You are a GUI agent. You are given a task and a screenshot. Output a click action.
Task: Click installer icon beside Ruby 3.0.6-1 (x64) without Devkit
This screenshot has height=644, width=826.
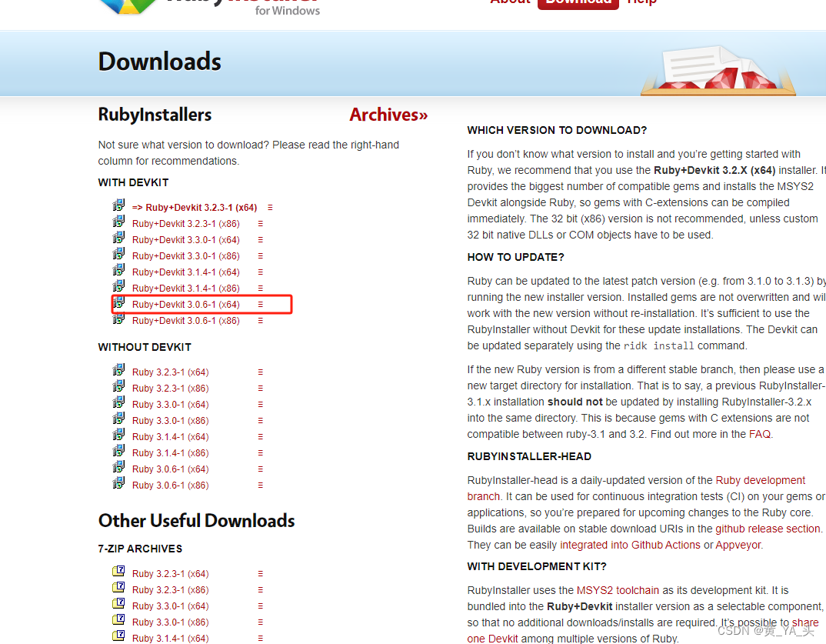(x=118, y=467)
